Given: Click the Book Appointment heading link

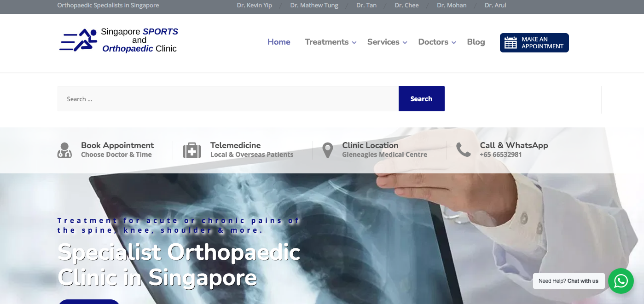Looking at the screenshot, I should click(117, 145).
